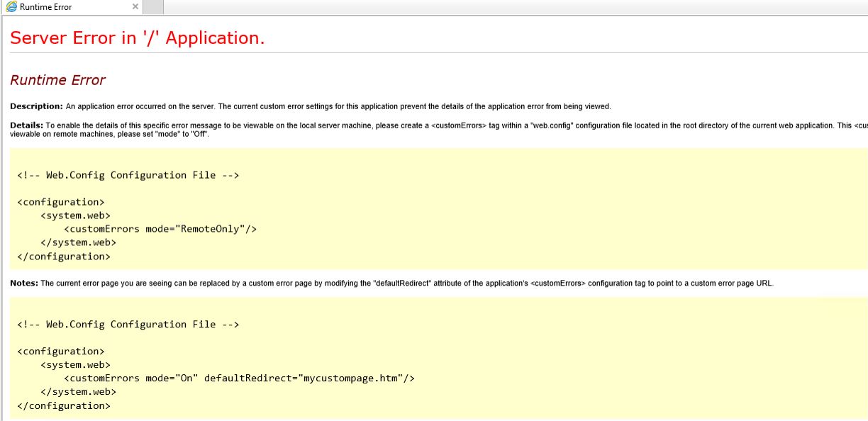Click the text 'please set "mode" to "Off"'
Image resolution: width=868 pixels, height=421 pixels.
tap(162, 134)
